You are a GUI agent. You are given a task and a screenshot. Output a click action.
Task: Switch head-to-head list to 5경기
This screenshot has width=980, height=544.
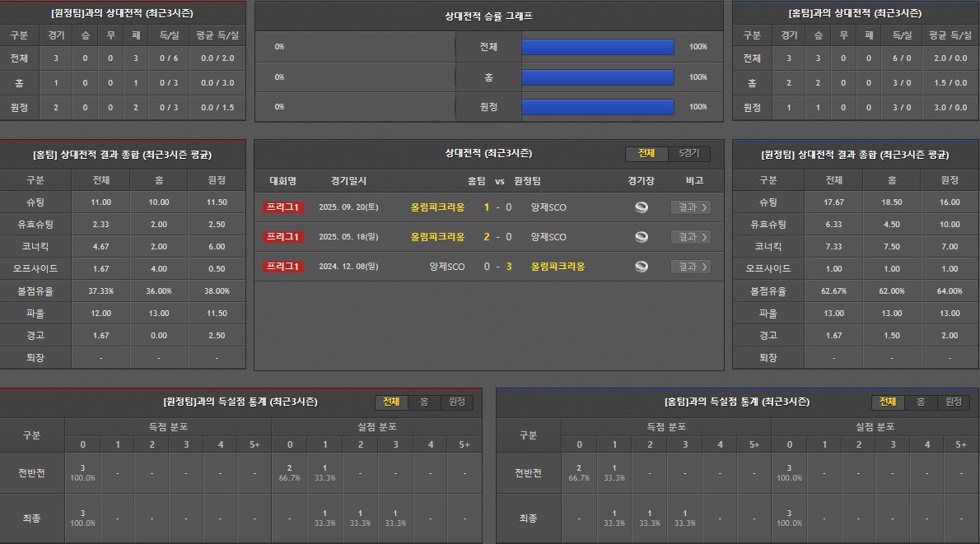688,154
